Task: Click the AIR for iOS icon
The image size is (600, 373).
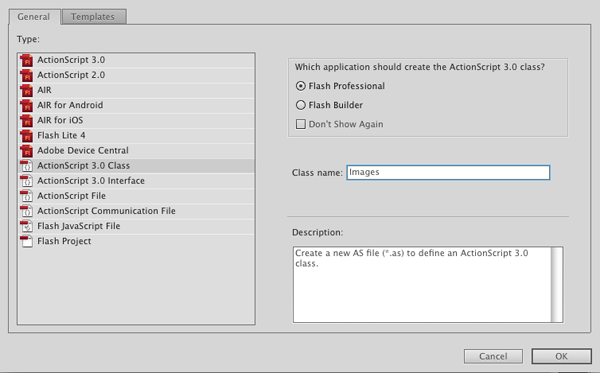Action: click(26, 121)
